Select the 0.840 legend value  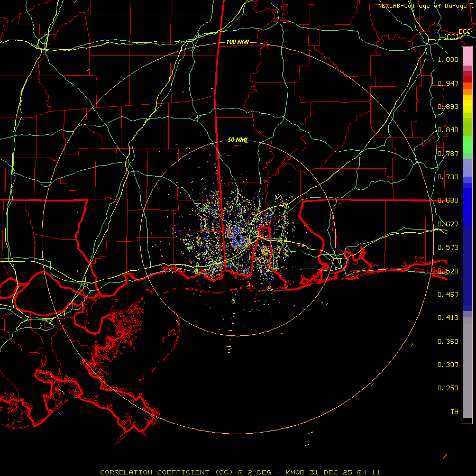(x=448, y=130)
